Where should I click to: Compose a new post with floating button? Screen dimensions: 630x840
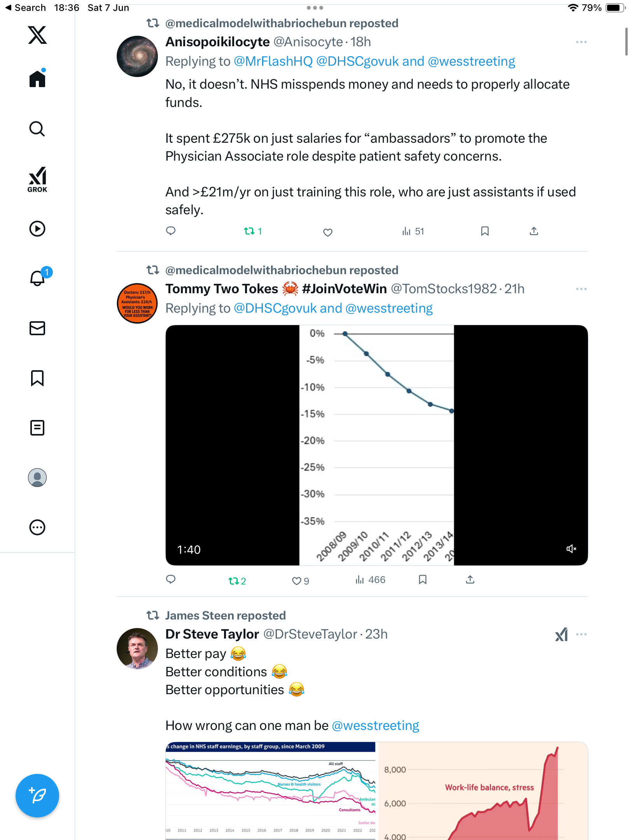click(37, 796)
